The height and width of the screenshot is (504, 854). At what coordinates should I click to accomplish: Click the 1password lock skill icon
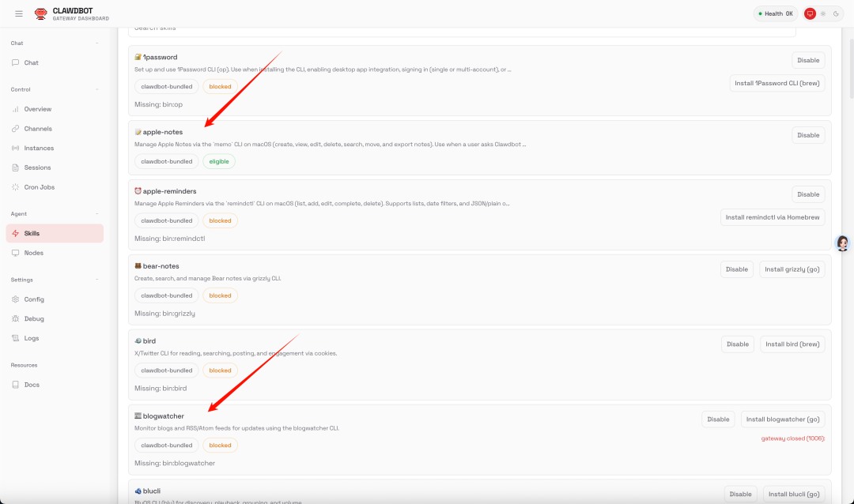pyautogui.click(x=138, y=57)
